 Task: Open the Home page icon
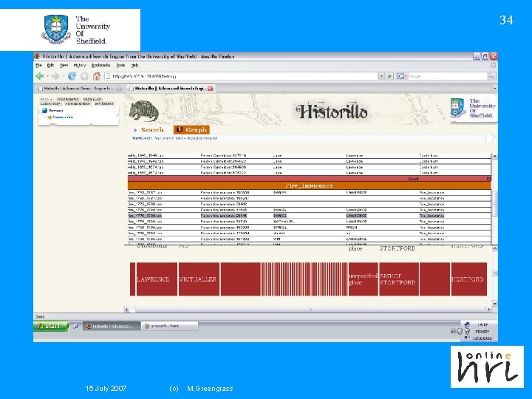[x=97, y=76]
